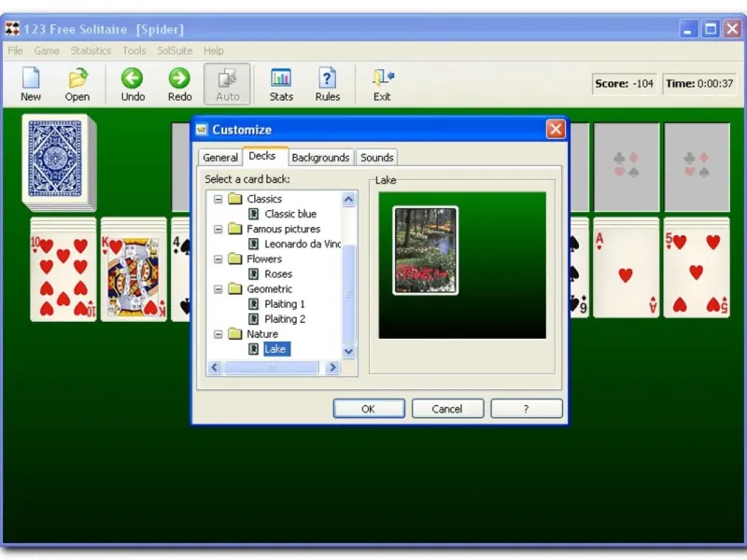
Task: Confirm with the OK button
Action: 369,409
